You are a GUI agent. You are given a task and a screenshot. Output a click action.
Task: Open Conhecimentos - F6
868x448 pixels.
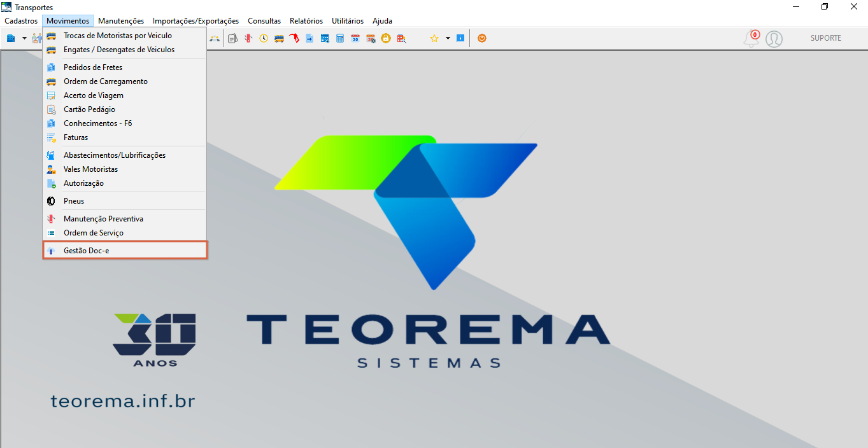(x=125, y=123)
